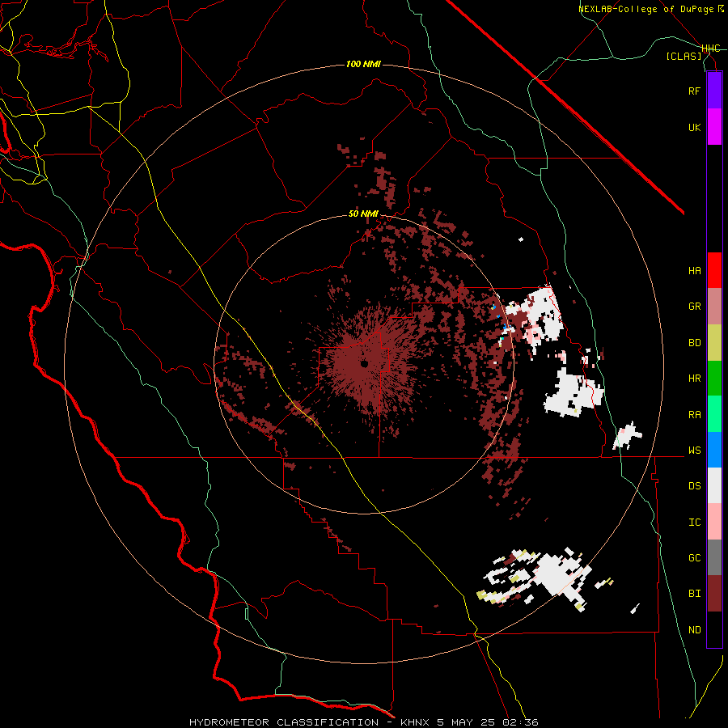This screenshot has height=728, width=728.
Task: Click the purple RF legend color block
Action: click(714, 91)
